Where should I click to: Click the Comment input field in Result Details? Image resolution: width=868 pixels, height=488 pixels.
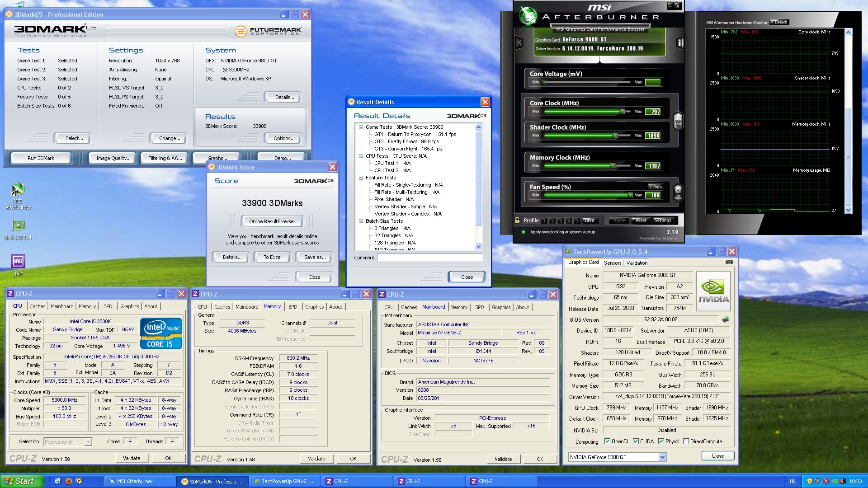pos(429,258)
